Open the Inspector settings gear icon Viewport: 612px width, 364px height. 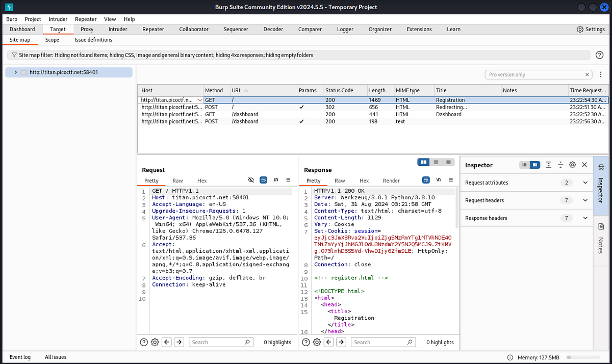point(572,165)
